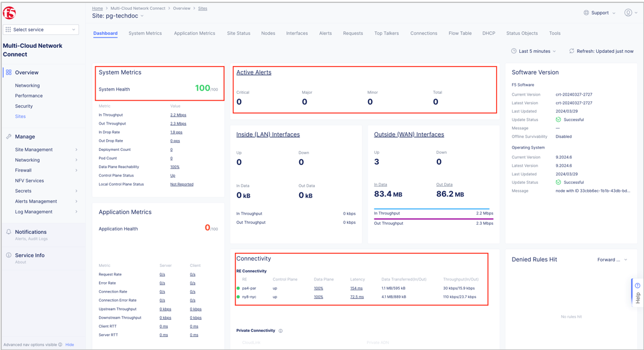Click Home in the breadcrumb
The height and width of the screenshot is (350, 644).
(x=97, y=8)
